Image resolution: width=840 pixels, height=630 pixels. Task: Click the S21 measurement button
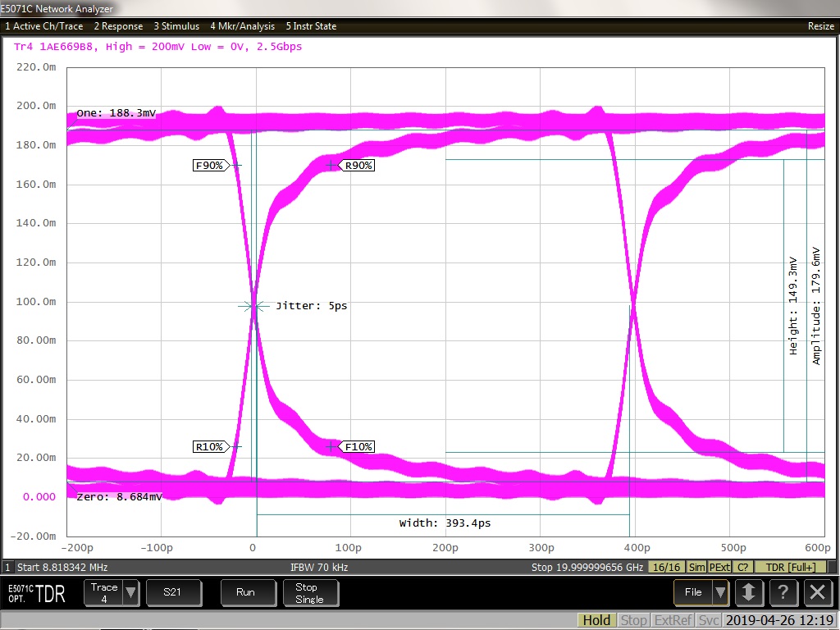coord(172,592)
